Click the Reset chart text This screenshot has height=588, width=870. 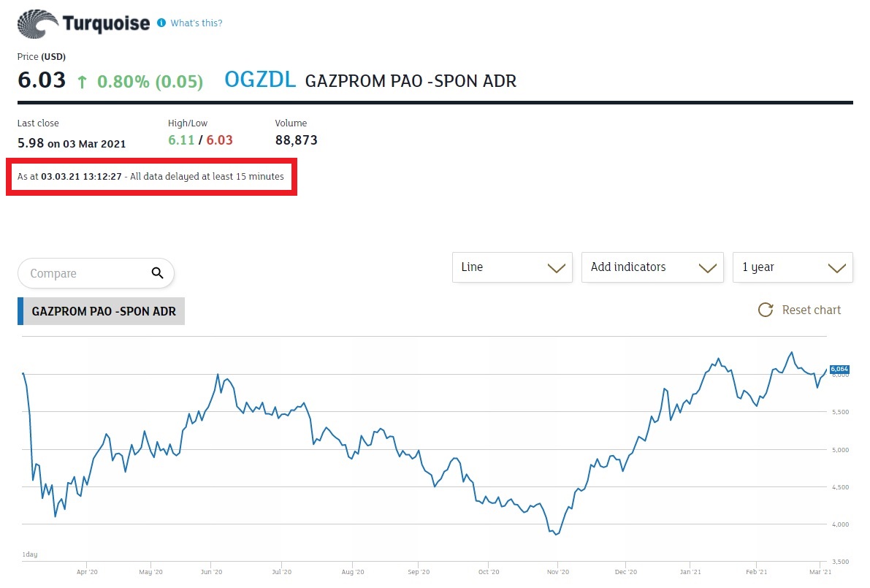tap(811, 310)
